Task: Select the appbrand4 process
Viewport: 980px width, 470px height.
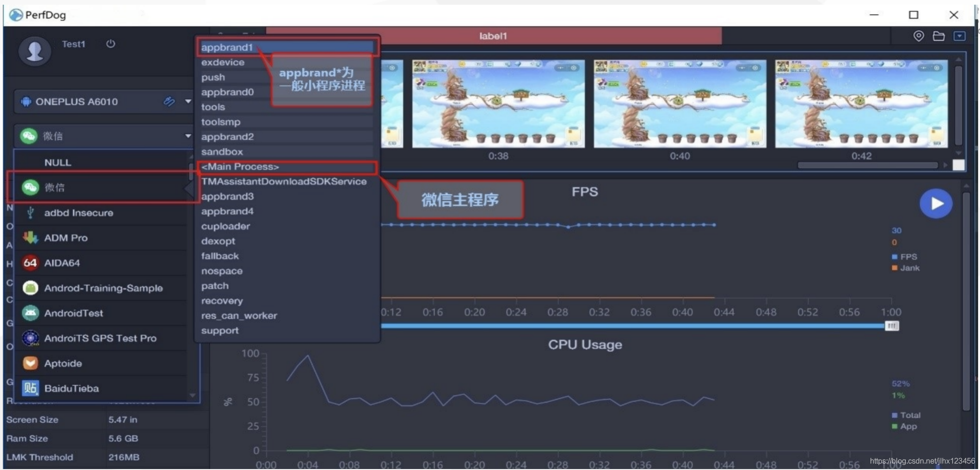Action: pos(287,211)
